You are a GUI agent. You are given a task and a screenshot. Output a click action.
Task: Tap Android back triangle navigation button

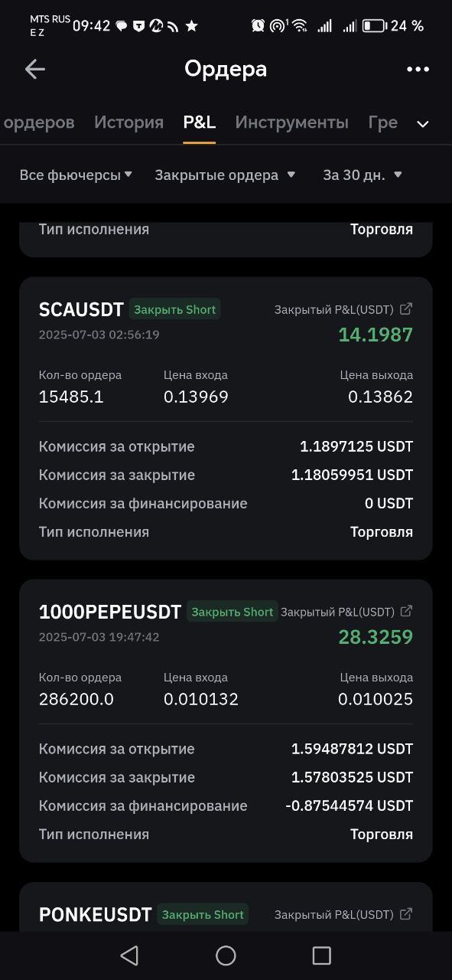click(129, 955)
